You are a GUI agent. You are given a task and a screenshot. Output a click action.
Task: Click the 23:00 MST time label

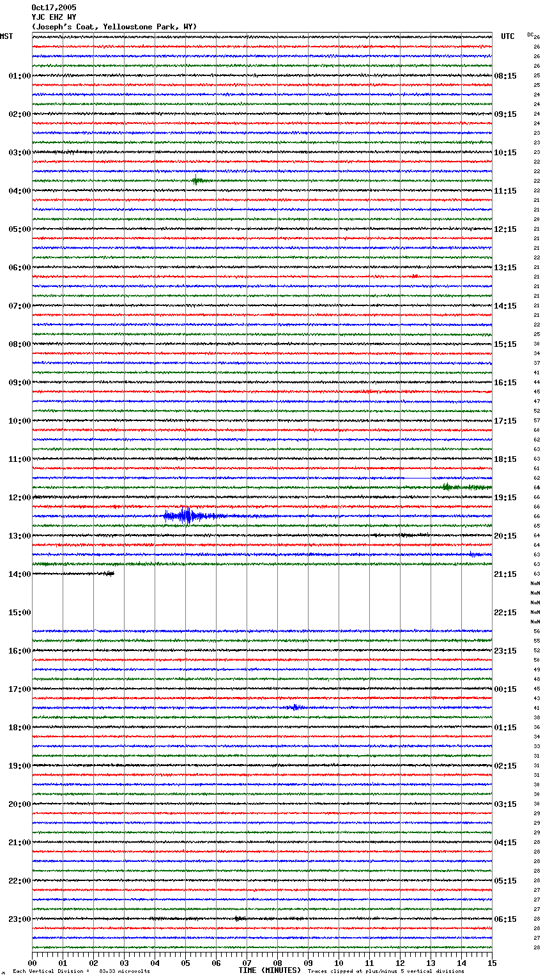(x=20, y=919)
